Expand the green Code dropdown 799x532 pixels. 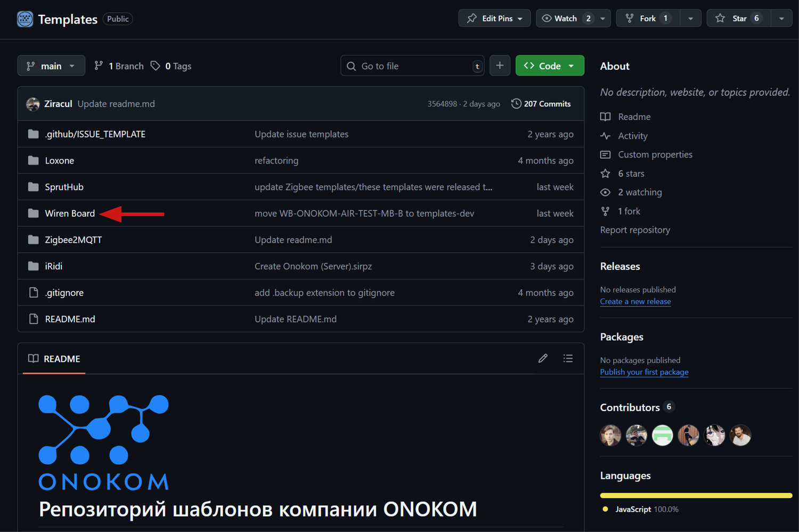(x=549, y=66)
